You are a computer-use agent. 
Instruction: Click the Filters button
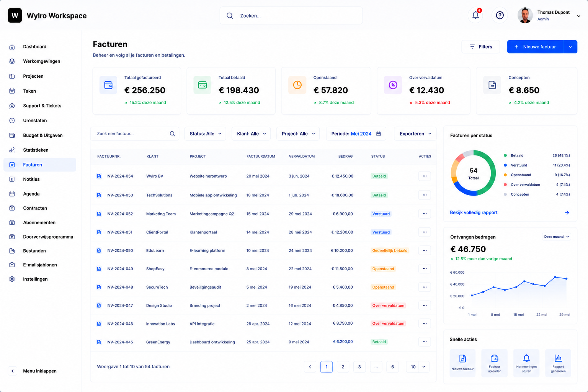click(480, 47)
